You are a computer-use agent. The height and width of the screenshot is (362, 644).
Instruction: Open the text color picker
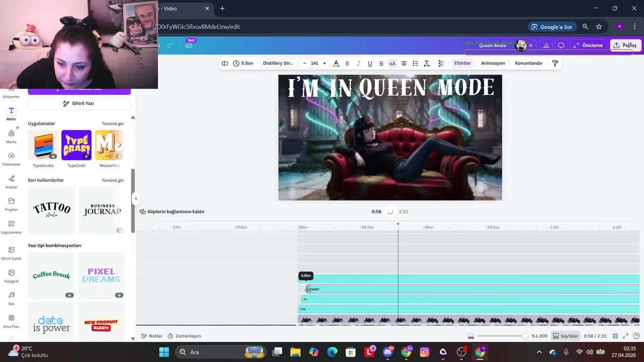pos(336,63)
